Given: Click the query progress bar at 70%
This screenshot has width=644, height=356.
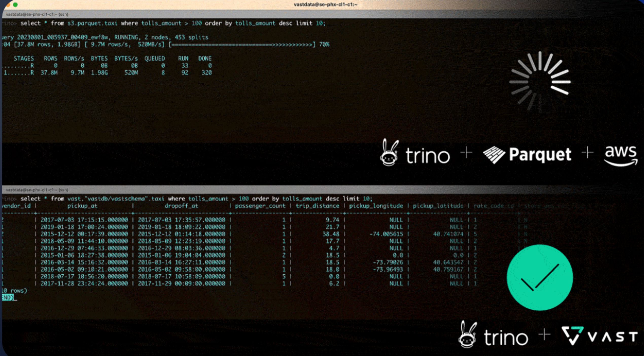Looking at the screenshot, I should [242, 45].
